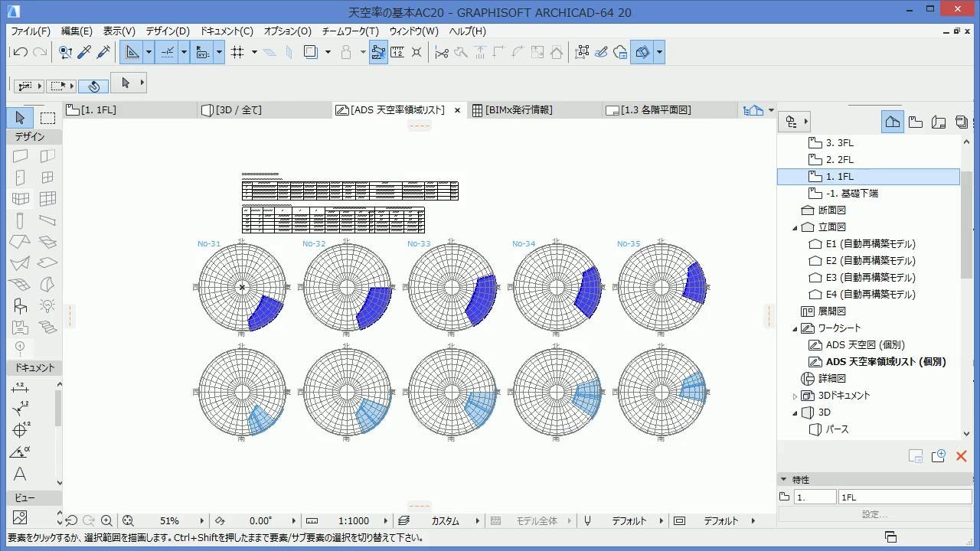Select the Object chair tool

[20, 306]
